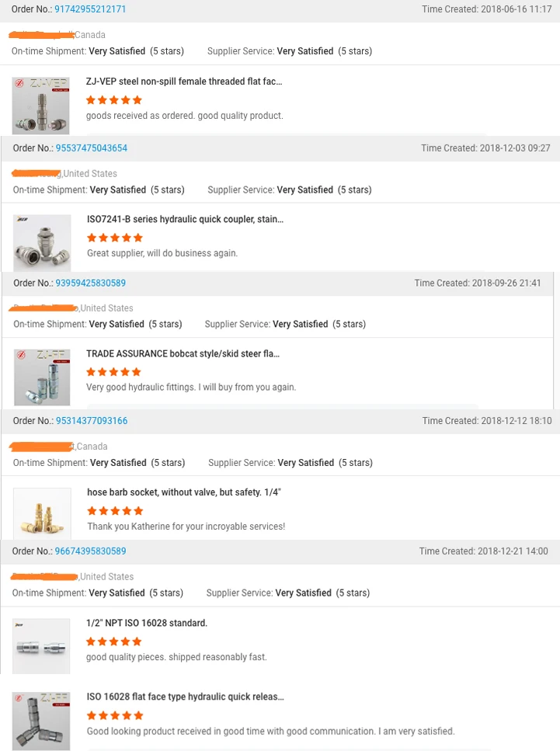Click ZJ-VEP steel female coupler thumbnail
This screenshot has width=560, height=751.
41,105
